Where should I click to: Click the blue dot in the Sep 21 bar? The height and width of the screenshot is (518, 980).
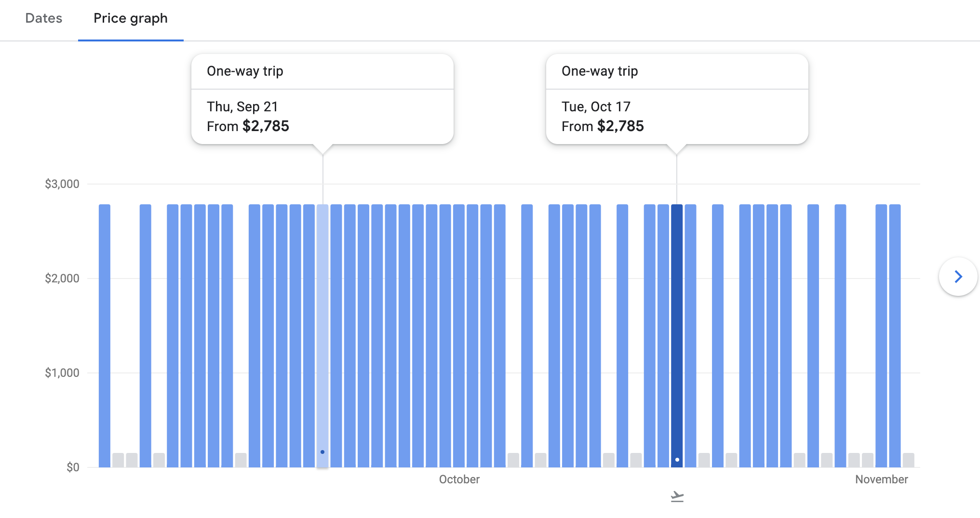pos(322,452)
